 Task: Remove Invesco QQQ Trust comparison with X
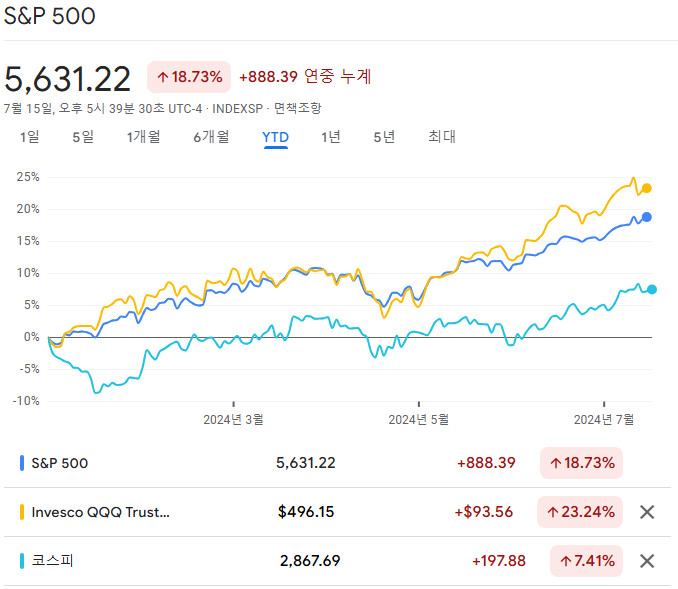point(647,512)
